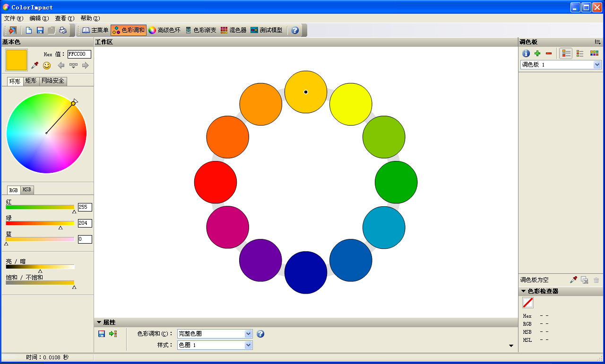Save using the floppy disk toolbar icon
This screenshot has height=364, width=605.
[x=40, y=30]
